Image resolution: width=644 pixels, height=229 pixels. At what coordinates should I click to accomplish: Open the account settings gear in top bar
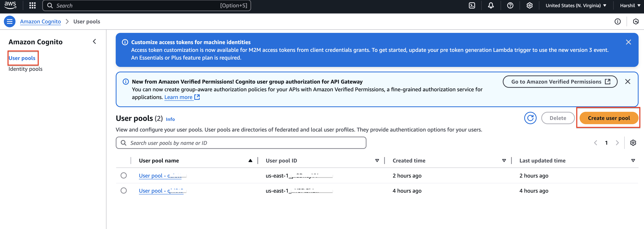[529, 5]
